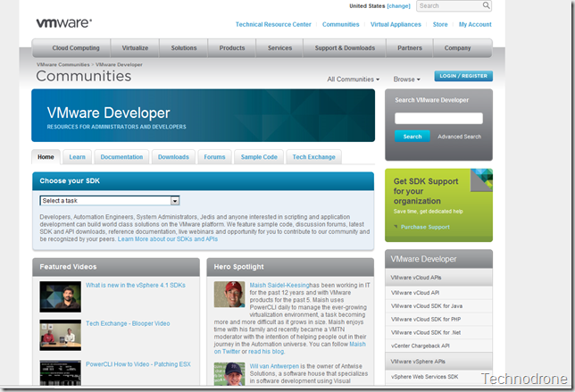Open the Virtualize menu

[135, 48]
